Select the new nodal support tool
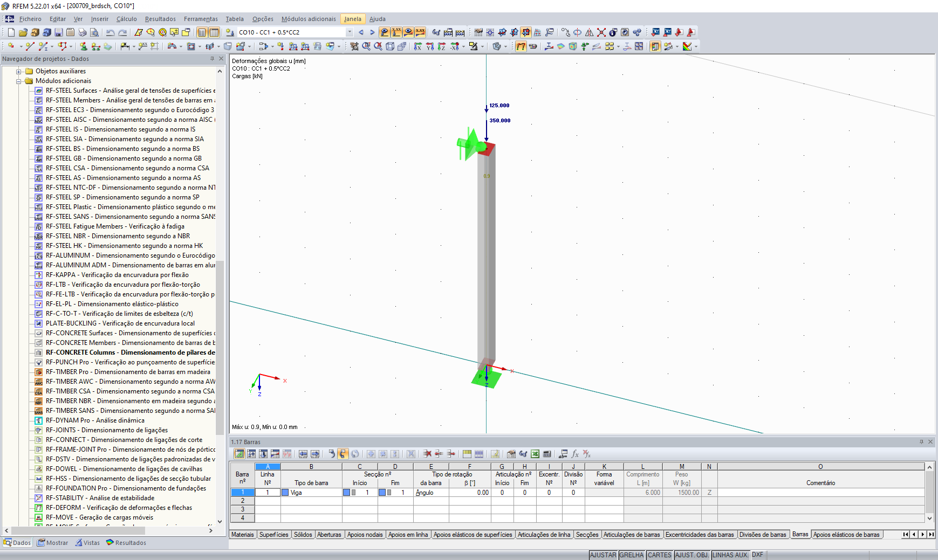938x560 pixels. pyautogui.click(x=84, y=47)
